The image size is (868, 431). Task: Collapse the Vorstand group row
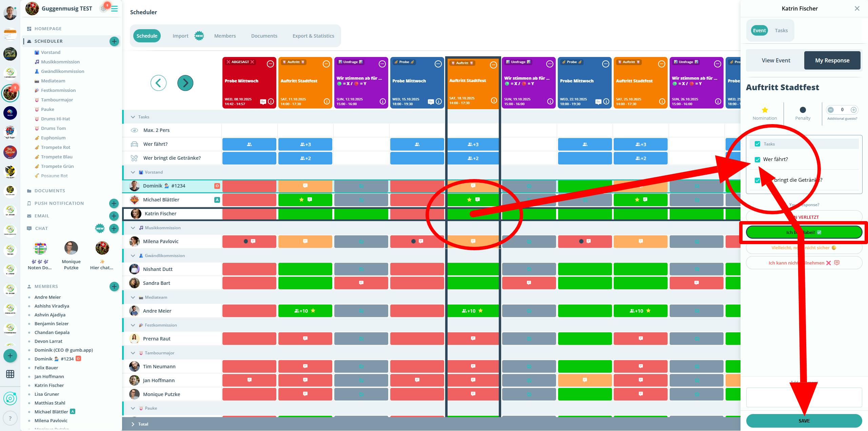coord(133,172)
